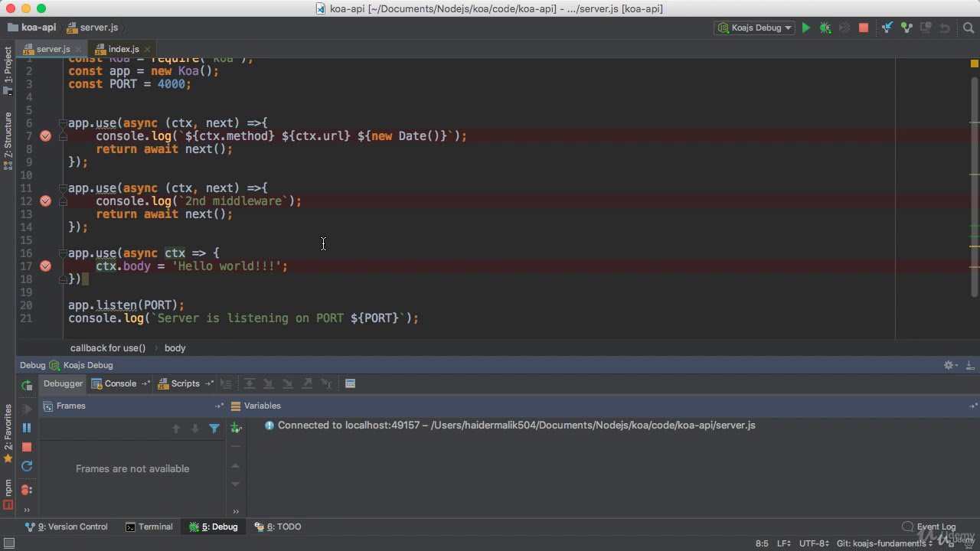Image resolution: width=980 pixels, height=551 pixels.
Task: Click the editor vertical scrollbar
Action: click(x=975, y=187)
